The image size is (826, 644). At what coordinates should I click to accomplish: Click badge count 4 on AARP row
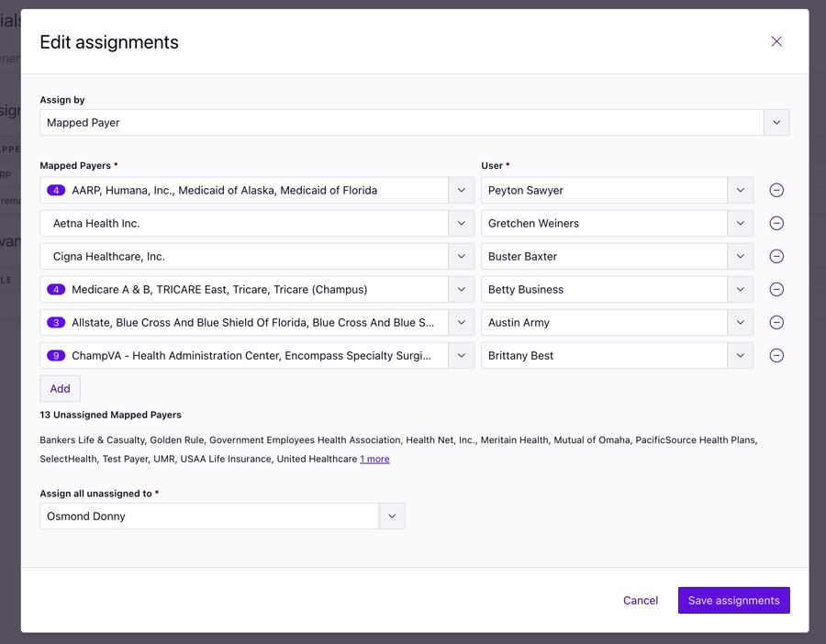(x=56, y=190)
